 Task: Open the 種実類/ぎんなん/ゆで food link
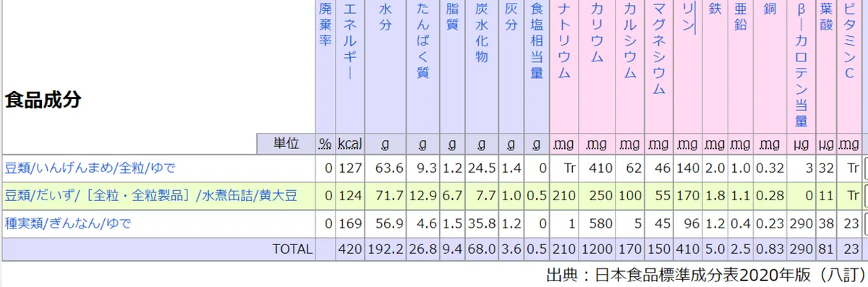[68, 223]
